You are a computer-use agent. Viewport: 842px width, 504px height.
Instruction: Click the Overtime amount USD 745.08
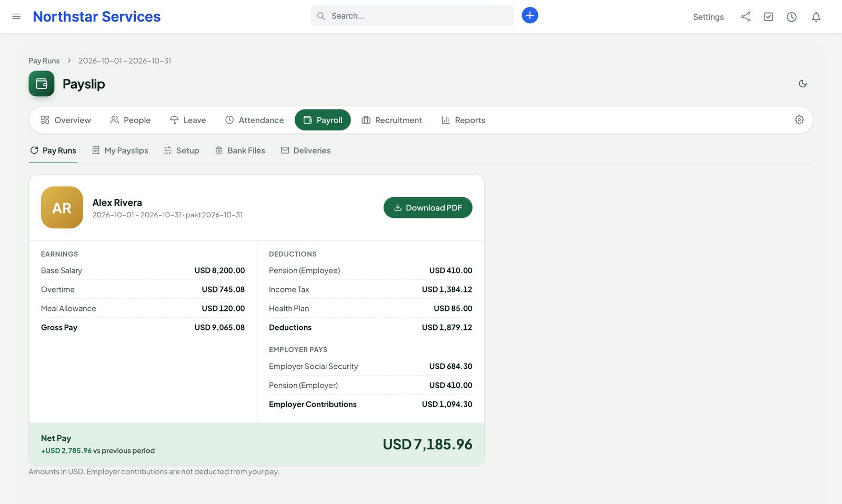point(223,289)
